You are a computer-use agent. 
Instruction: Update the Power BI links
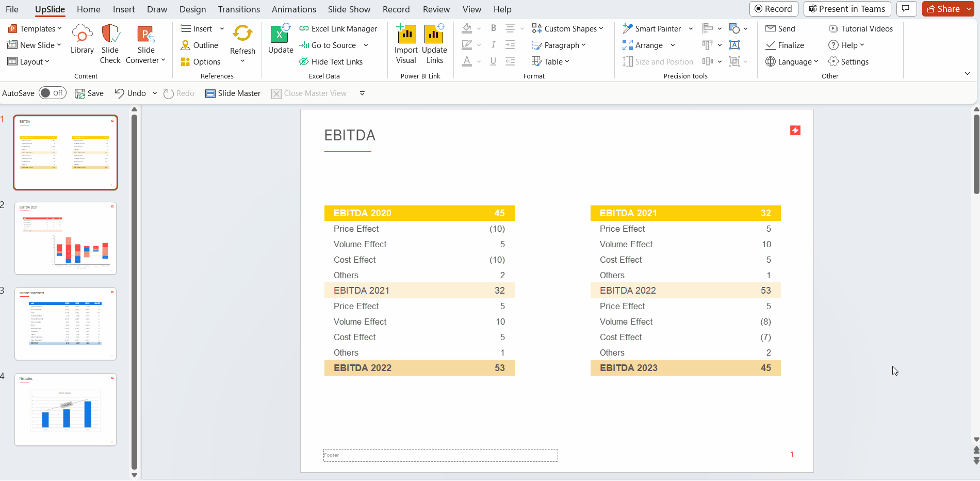[434, 44]
